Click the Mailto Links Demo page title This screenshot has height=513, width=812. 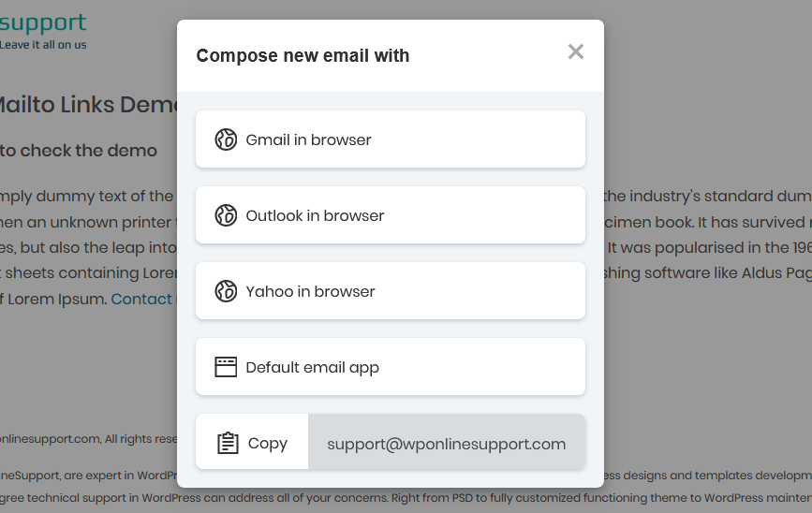click(x=88, y=105)
